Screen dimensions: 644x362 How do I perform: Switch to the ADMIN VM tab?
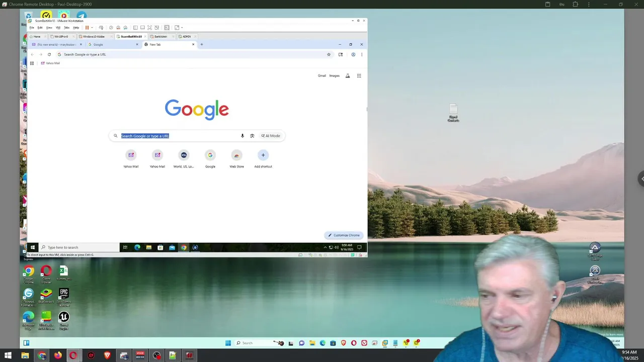(x=186, y=36)
